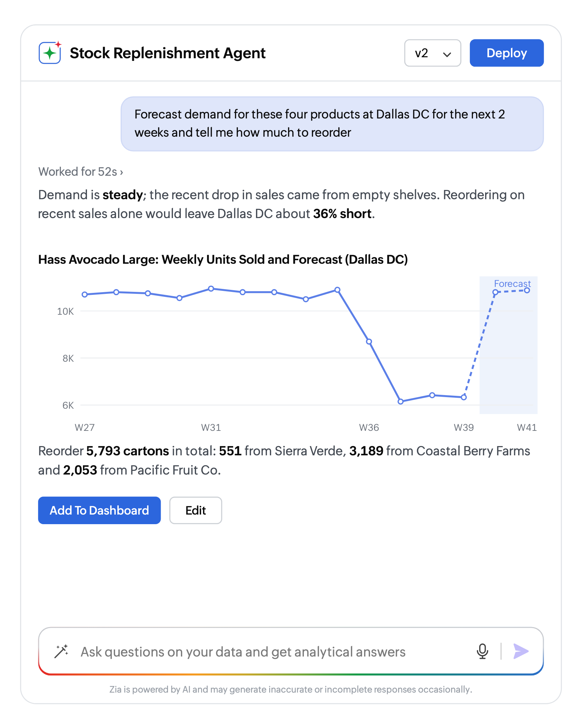The image size is (582, 728).
Task: Click the W27 first data point
Action: pos(85,295)
